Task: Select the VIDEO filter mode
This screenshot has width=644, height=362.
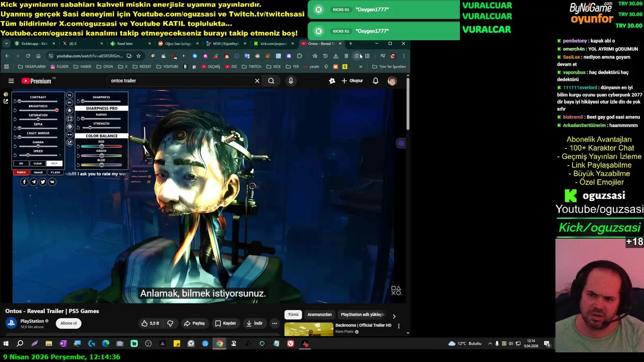Action: (x=21, y=172)
